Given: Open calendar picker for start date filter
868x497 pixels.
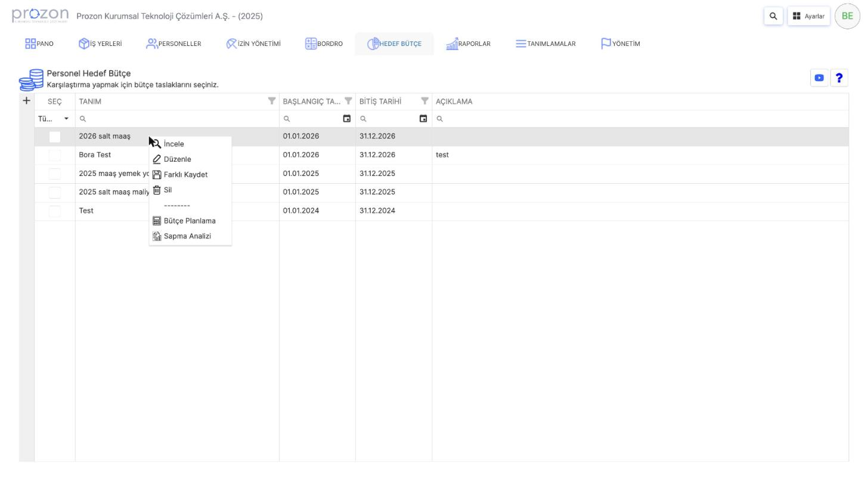Looking at the screenshot, I should pos(346,119).
